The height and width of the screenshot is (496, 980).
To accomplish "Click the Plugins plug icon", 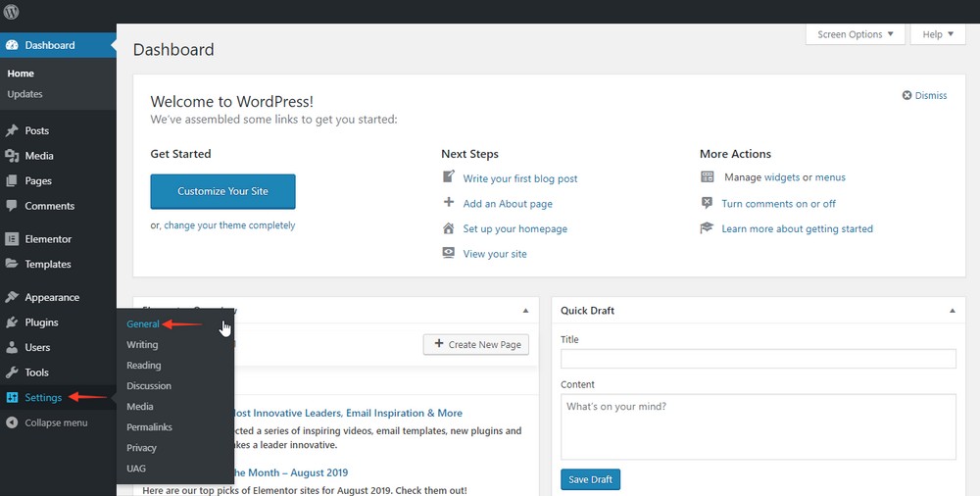I will coord(11,322).
